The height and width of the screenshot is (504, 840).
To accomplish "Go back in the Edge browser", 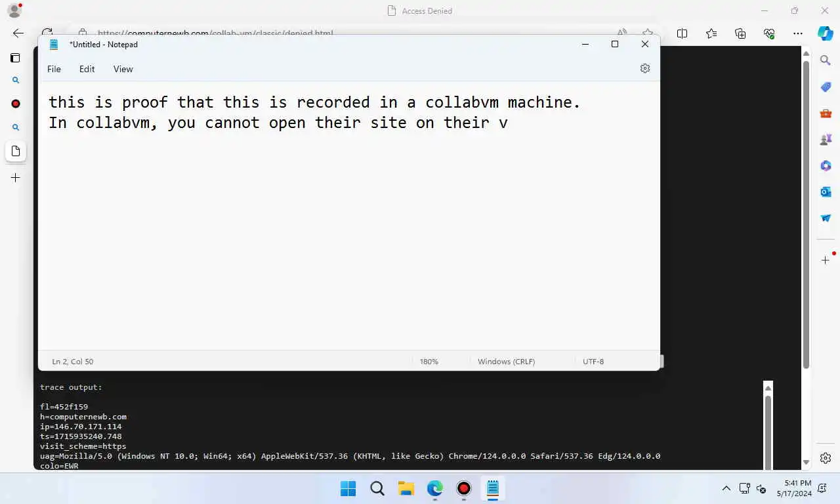I will click(x=18, y=33).
